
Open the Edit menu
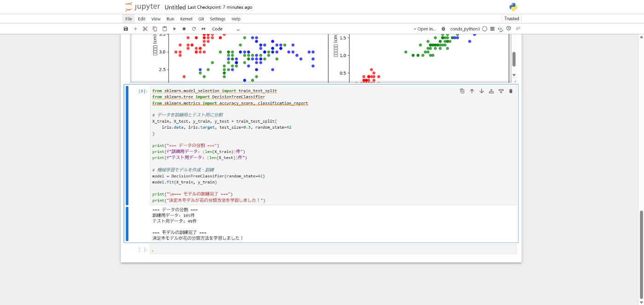(142, 19)
